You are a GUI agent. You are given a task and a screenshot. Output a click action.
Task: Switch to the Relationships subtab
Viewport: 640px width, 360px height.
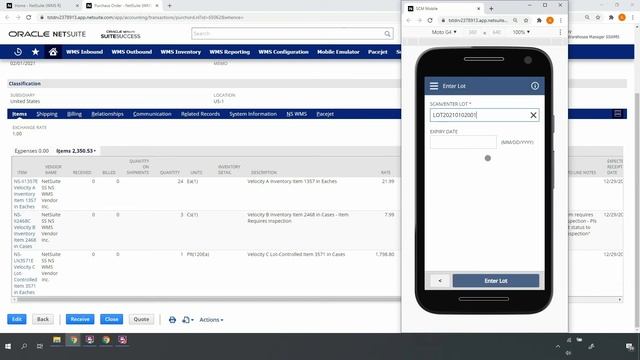point(107,114)
